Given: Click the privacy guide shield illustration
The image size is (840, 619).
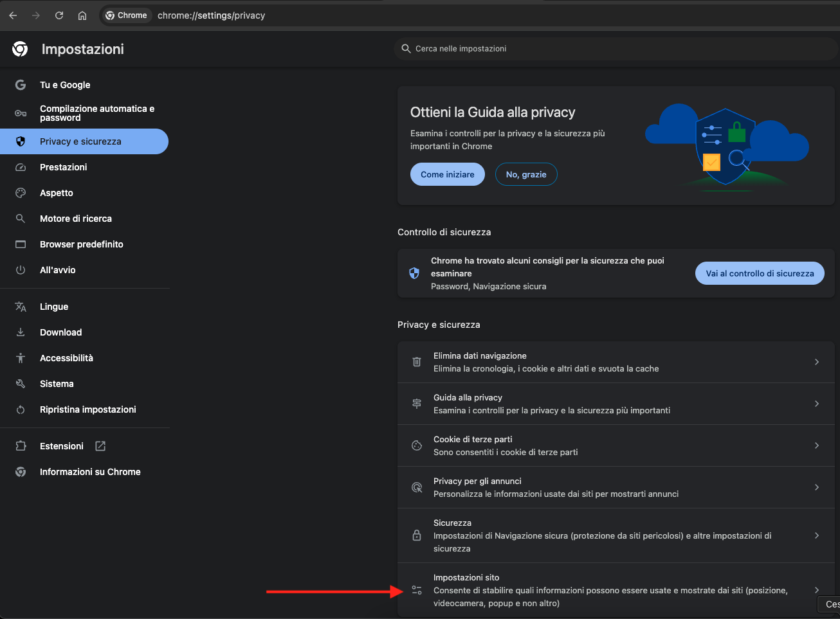Looking at the screenshot, I should point(727,147).
